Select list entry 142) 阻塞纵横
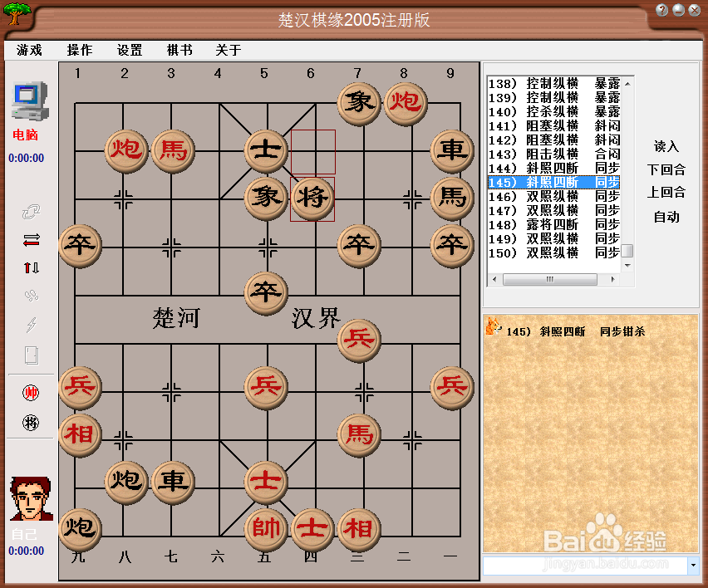The image size is (708, 588). pos(554,140)
